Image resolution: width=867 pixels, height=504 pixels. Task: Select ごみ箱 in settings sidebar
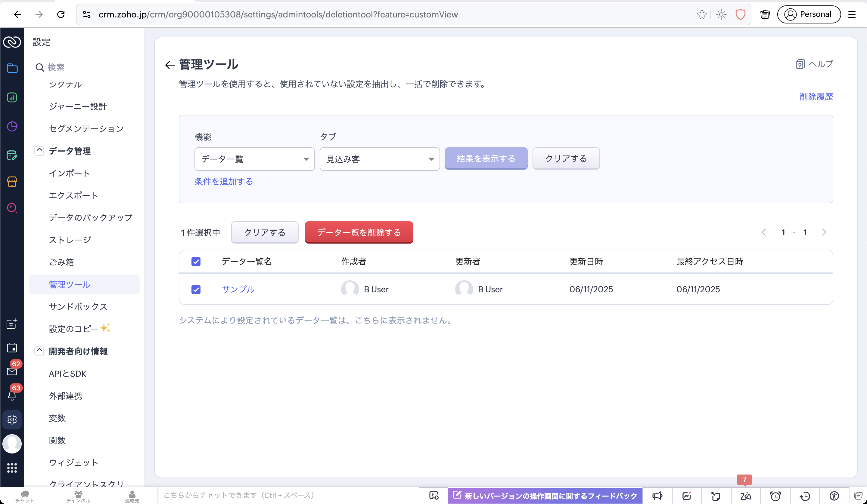click(x=62, y=262)
